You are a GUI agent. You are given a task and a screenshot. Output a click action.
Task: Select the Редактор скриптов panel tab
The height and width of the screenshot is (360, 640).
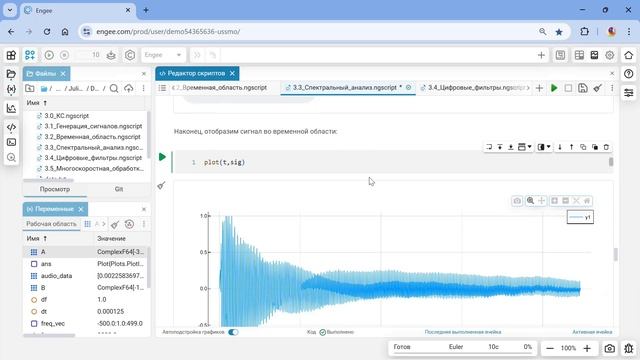point(197,73)
